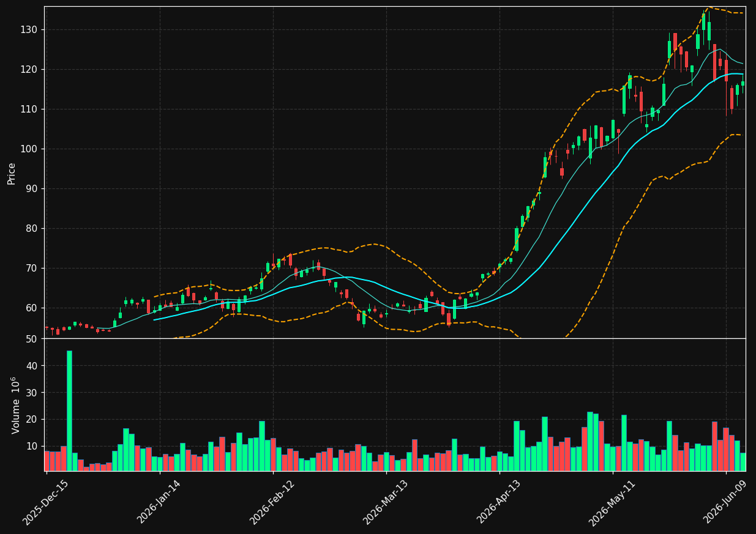Select the 130 price tick label
This screenshot has height=534, width=756.
click(28, 30)
